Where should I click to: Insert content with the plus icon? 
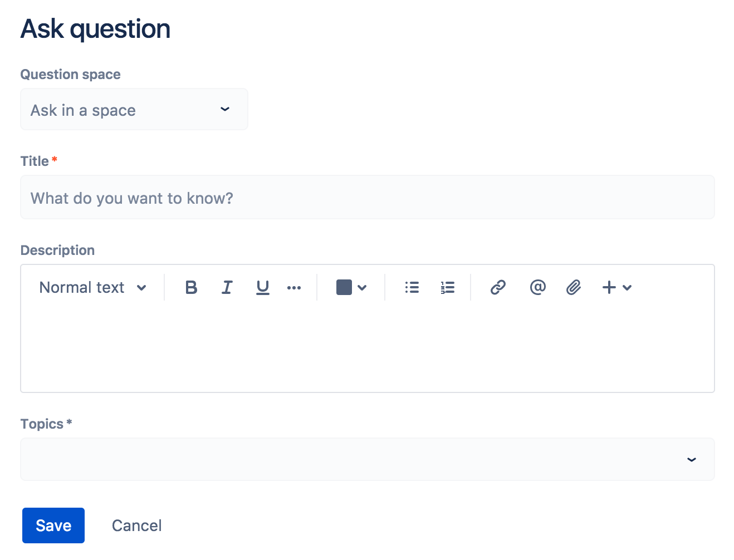608,287
